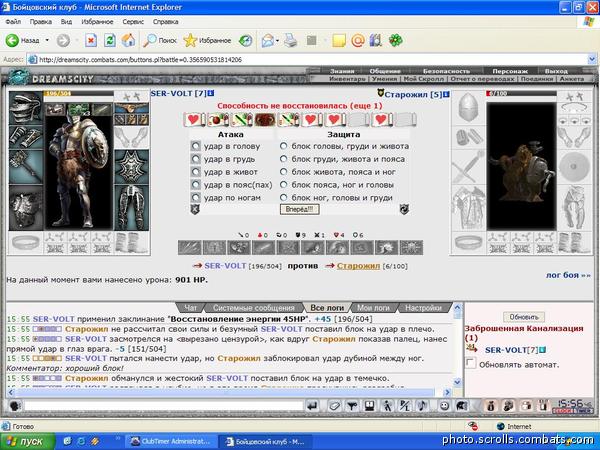Select 'блок ног, головы и груди'

(284, 198)
